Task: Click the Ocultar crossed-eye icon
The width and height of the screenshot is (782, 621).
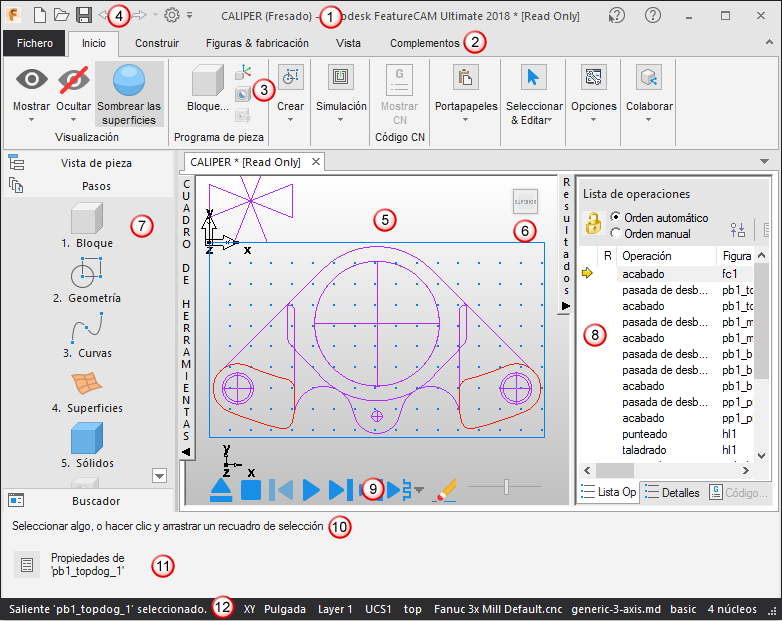Action: [74, 80]
